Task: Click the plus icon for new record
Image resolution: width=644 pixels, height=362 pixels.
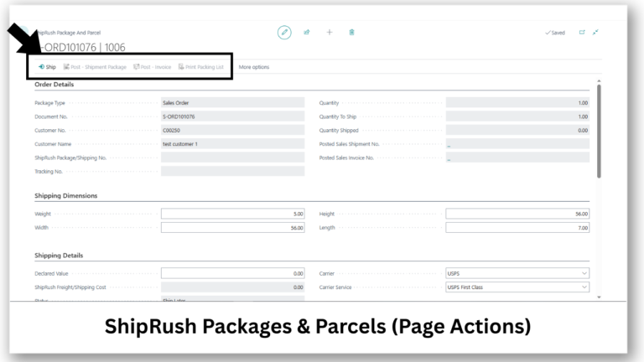Action: point(330,33)
